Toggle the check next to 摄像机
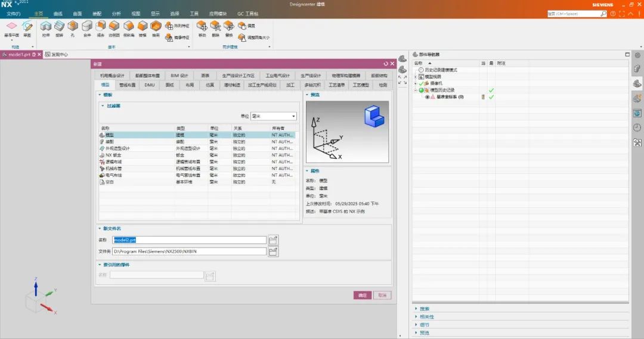Viewport: 644px width, 339px height. click(x=421, y=83)
